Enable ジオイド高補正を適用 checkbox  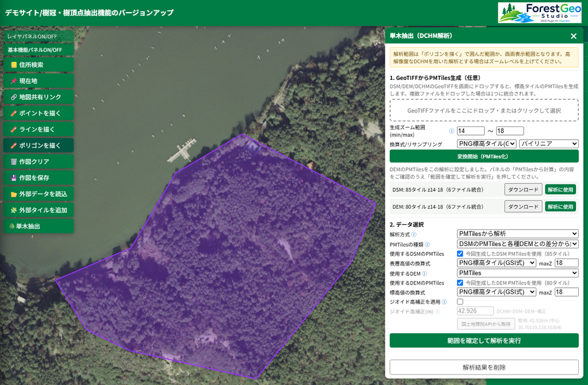pyautogui.click(x=460, y=301)
